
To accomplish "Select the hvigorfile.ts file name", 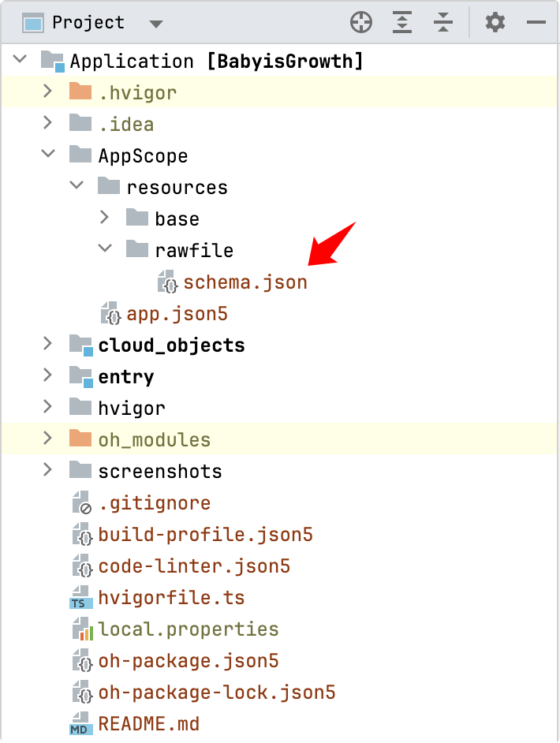I will click(171, 598).
